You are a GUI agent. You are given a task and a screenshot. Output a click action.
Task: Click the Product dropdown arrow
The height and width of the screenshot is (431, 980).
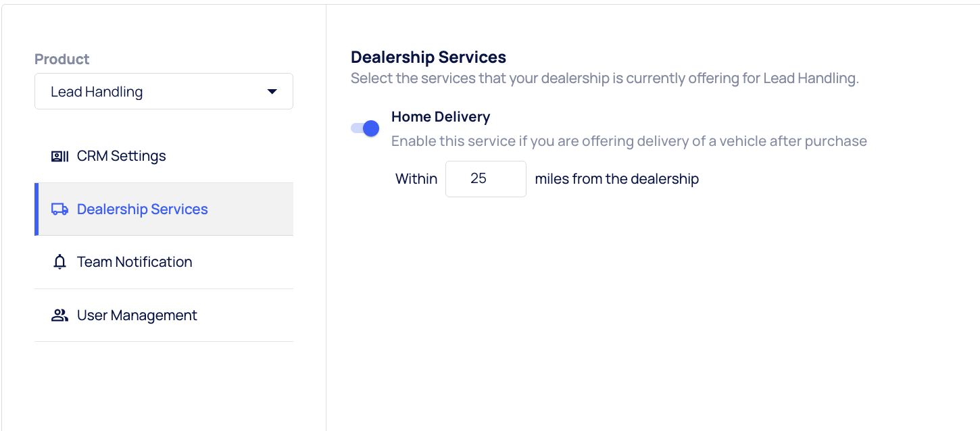point(272,92)
